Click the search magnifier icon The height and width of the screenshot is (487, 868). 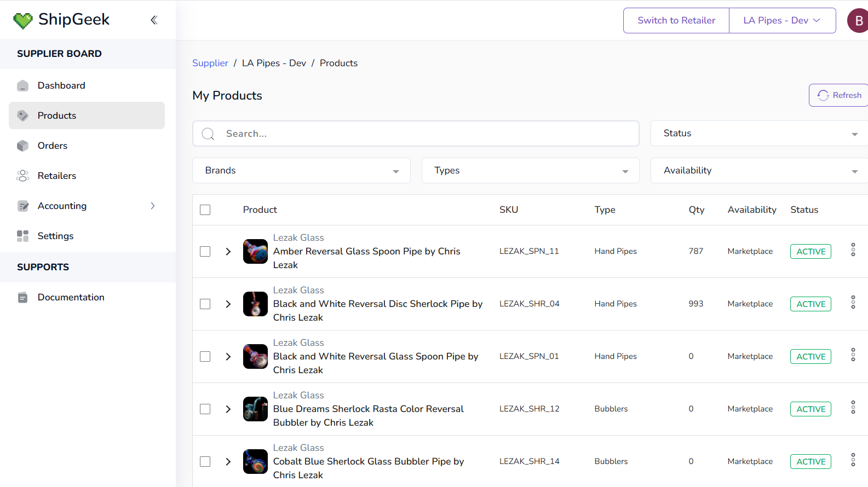click(x=208, y=134)
